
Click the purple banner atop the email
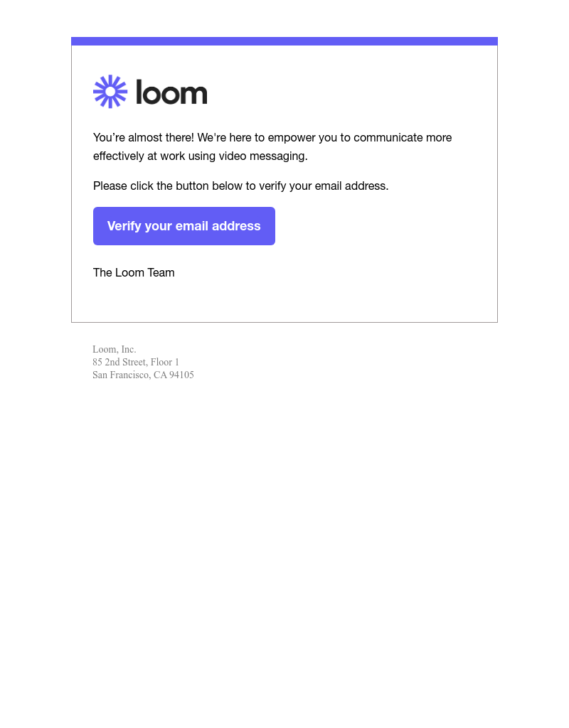pos(284,41)
